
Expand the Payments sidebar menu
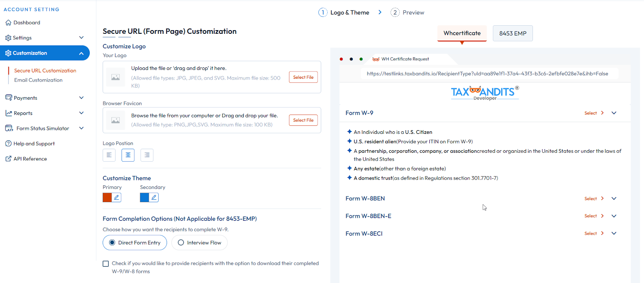(x=81, y=98)
